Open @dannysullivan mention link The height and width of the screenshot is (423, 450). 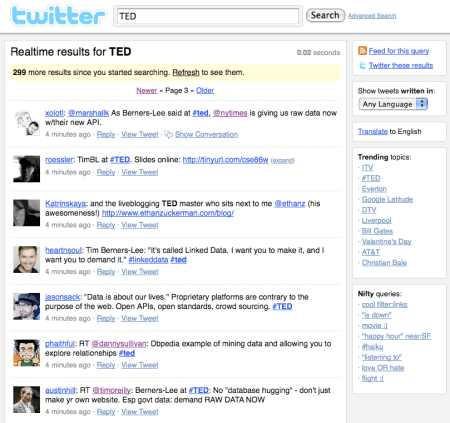click(x=119, y=344)
